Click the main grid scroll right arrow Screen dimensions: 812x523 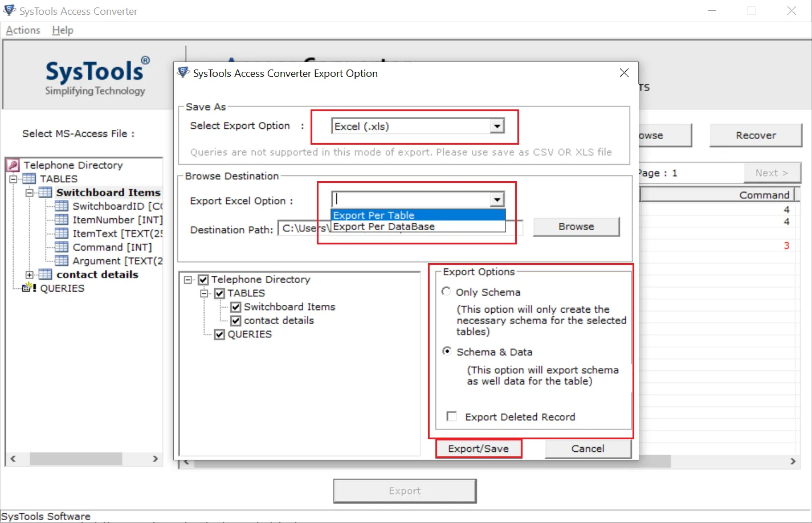click(x=793, y=461)
